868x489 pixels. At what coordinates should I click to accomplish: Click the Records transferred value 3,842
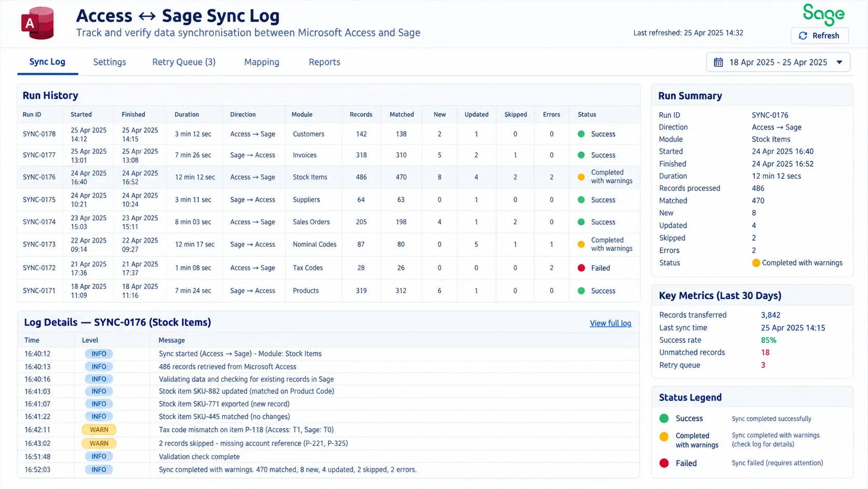tap(770, 315)
